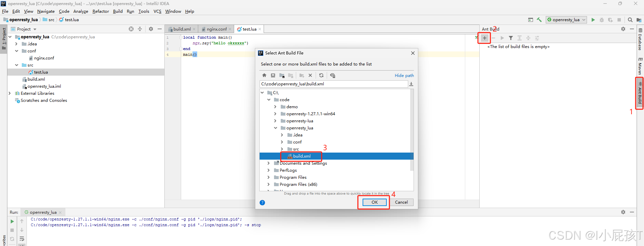
Task: Open the Refactor menu
Action: pos(101,11)
